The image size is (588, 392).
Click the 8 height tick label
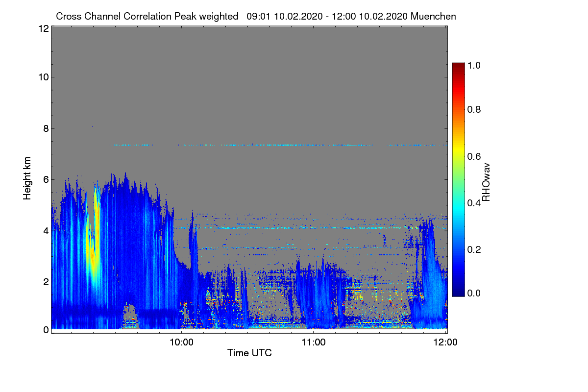[x=45, y=128]
